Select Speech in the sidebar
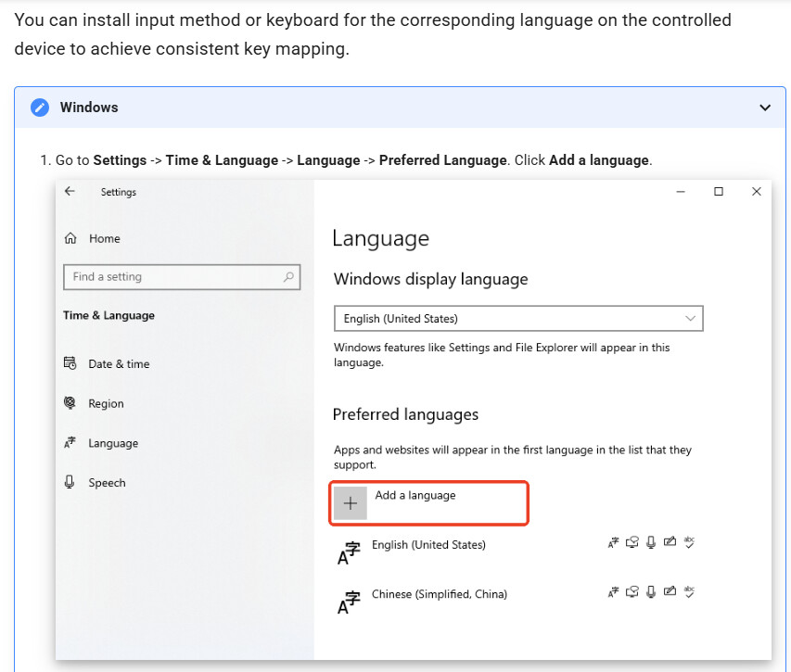 [107, 482]
